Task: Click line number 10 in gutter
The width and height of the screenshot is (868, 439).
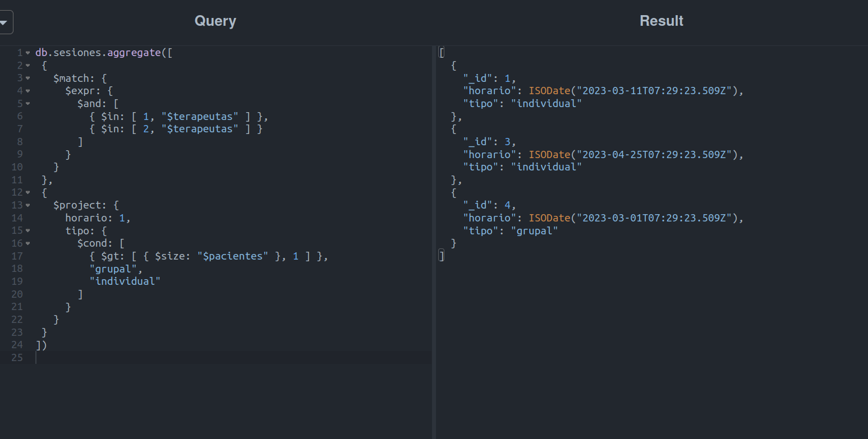Action: click(x=17, y=167)
